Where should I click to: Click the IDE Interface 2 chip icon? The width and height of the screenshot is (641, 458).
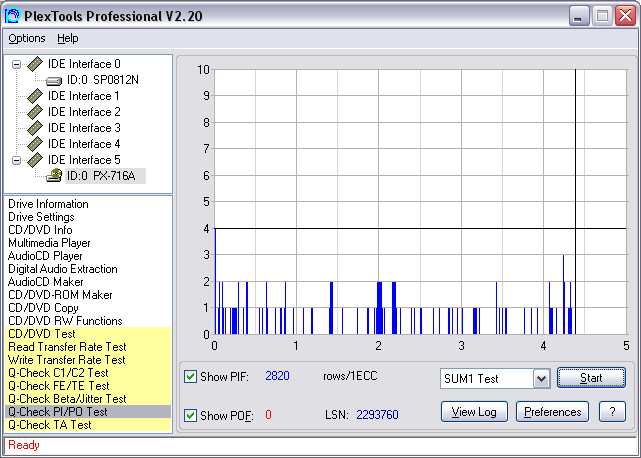35,112
